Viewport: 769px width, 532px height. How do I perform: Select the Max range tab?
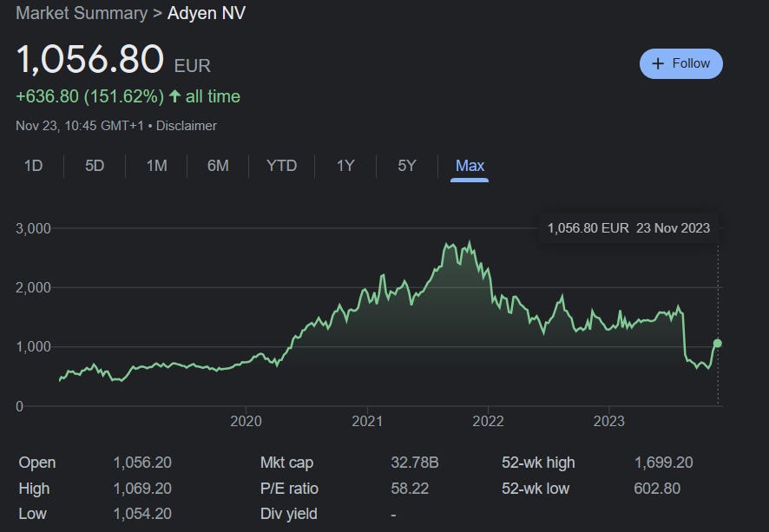470,166
